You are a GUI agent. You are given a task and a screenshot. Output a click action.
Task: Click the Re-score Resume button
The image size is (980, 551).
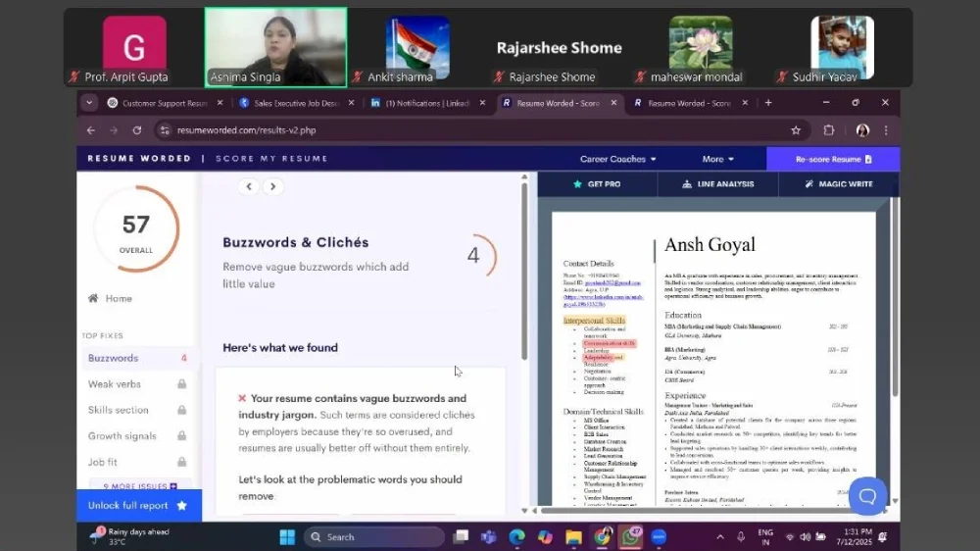click(833, 159)
